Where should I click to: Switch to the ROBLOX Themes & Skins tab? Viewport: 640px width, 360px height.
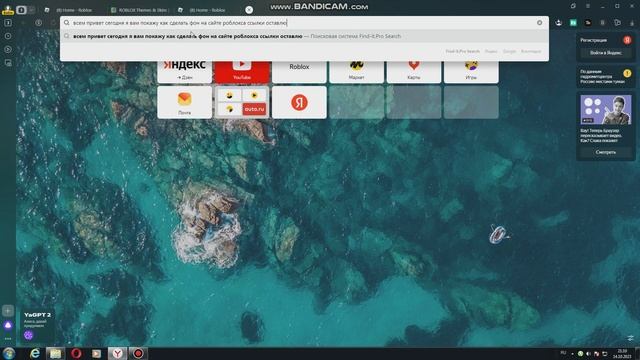tap(141, 10)
